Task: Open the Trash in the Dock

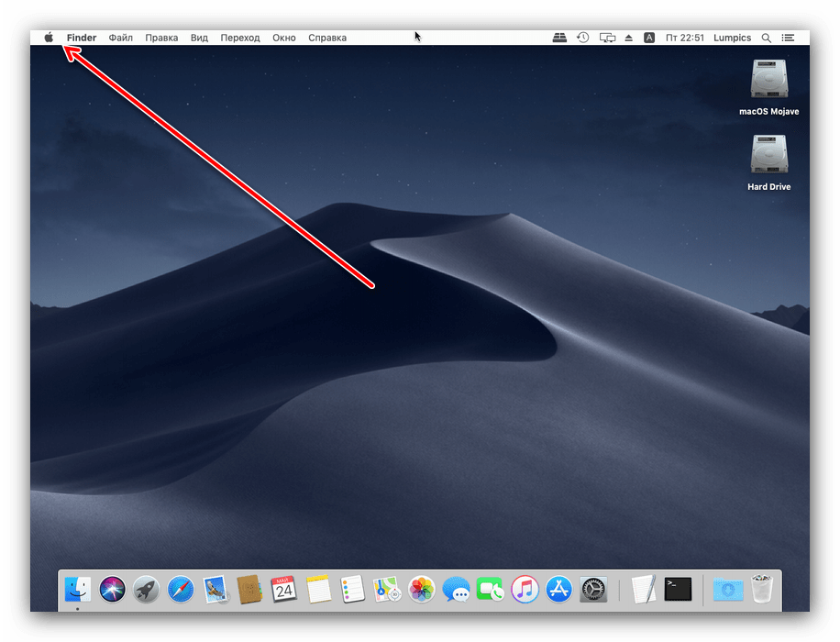Action: [762, 589]
